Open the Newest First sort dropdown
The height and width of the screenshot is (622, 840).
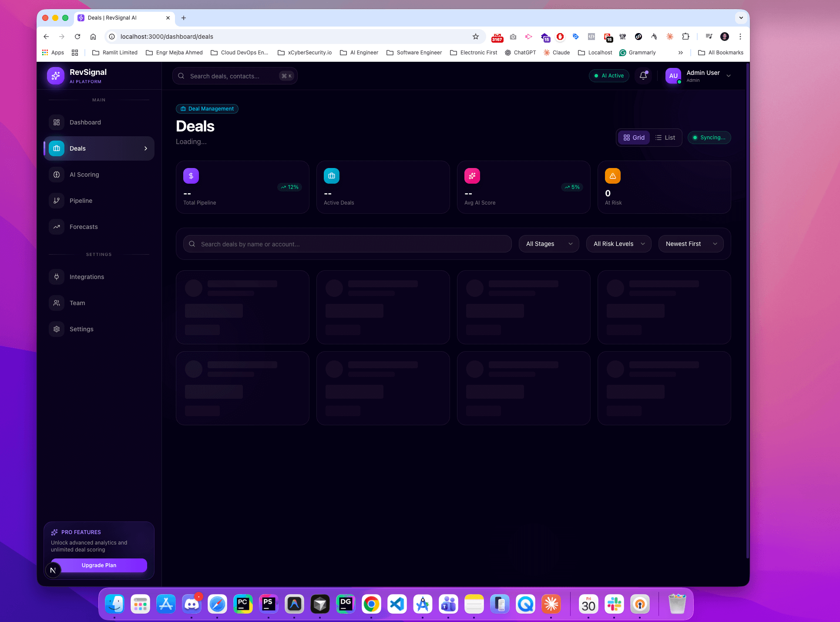(690, 244)
